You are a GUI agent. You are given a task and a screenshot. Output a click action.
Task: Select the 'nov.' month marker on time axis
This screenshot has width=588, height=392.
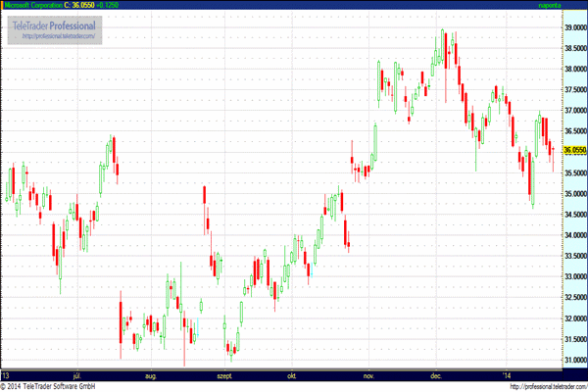tap(369, 375)
